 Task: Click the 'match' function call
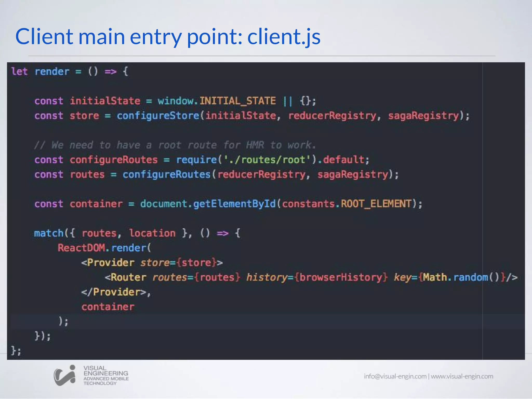[49, 233]
